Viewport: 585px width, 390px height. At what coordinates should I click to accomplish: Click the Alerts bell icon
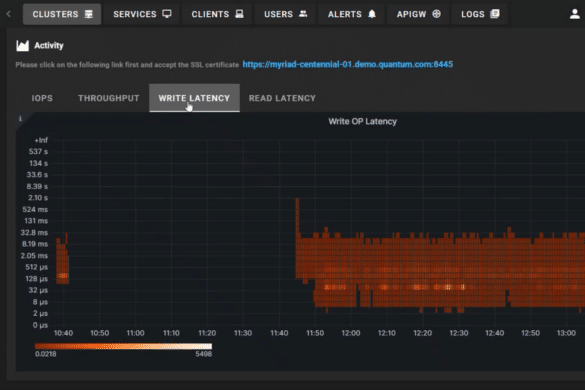click(372, 14)
